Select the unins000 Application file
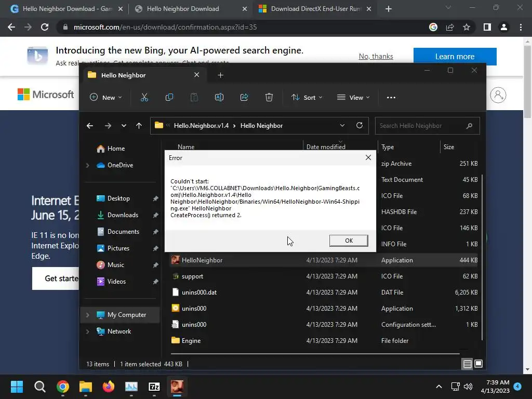Screen dimensions: 532x399 point(324,309)
